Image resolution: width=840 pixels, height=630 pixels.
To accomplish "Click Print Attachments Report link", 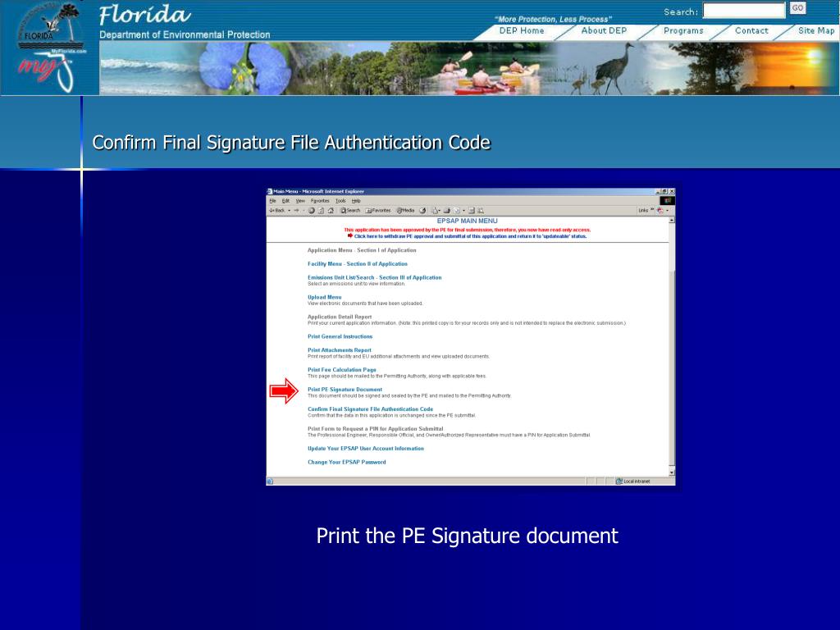I will click(x=339, y=350).
